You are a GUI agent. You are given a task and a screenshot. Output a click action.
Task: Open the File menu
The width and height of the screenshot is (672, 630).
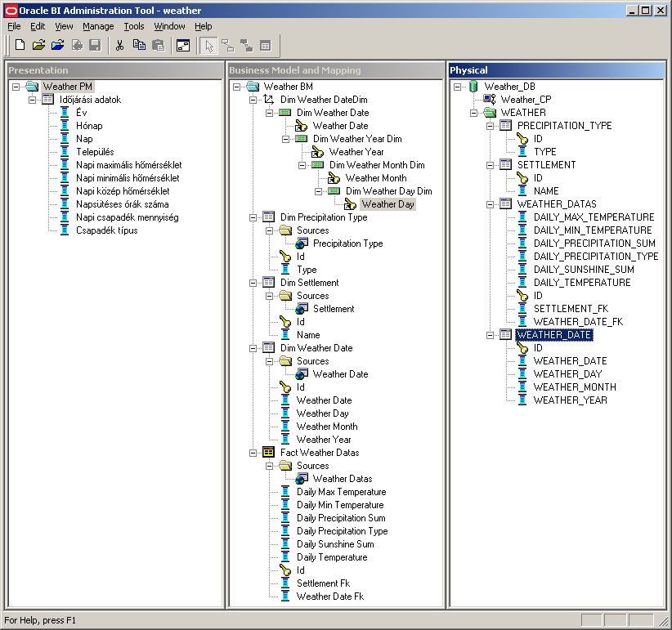point(14,26)
